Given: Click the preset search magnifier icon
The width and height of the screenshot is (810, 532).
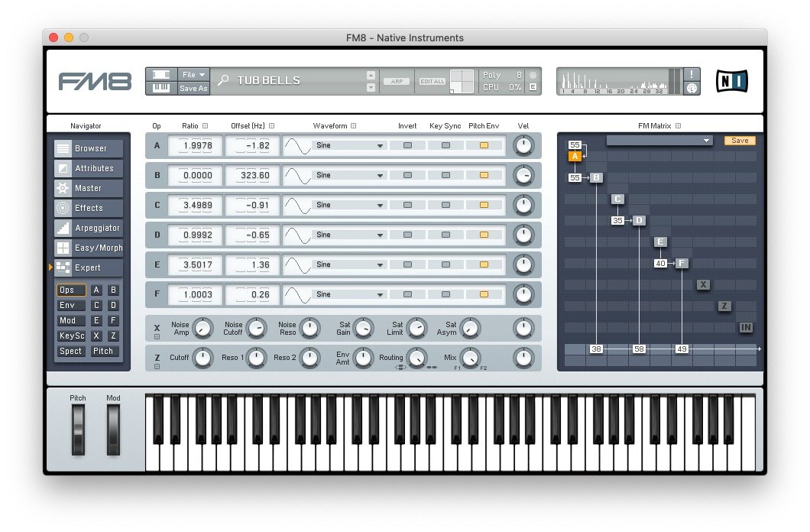Looking at the screenshot, I should click(x=223, y=80).
